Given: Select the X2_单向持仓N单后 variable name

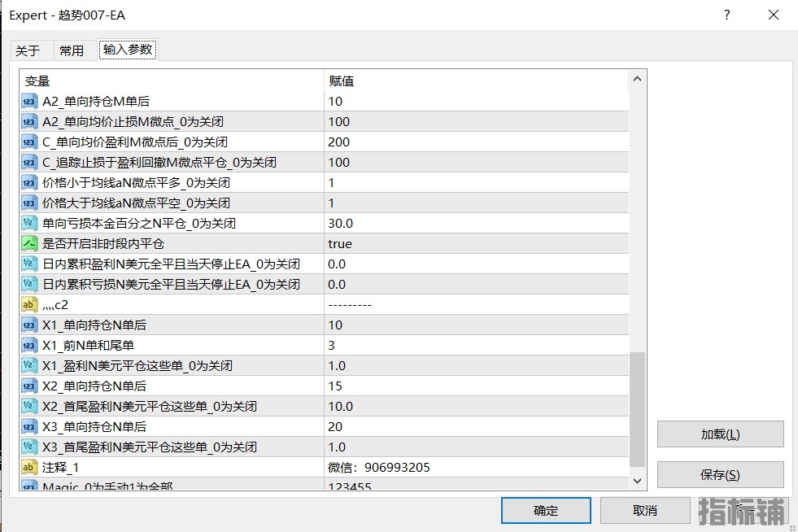Looking at the screenshot, I should click(94, 386).
